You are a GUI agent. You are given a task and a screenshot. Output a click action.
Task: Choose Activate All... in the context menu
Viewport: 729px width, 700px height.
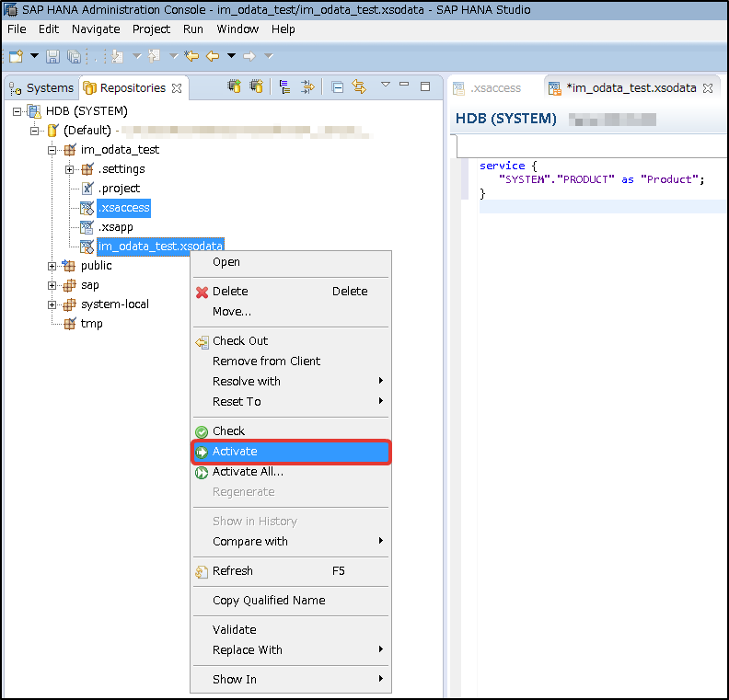coord(291,472)
